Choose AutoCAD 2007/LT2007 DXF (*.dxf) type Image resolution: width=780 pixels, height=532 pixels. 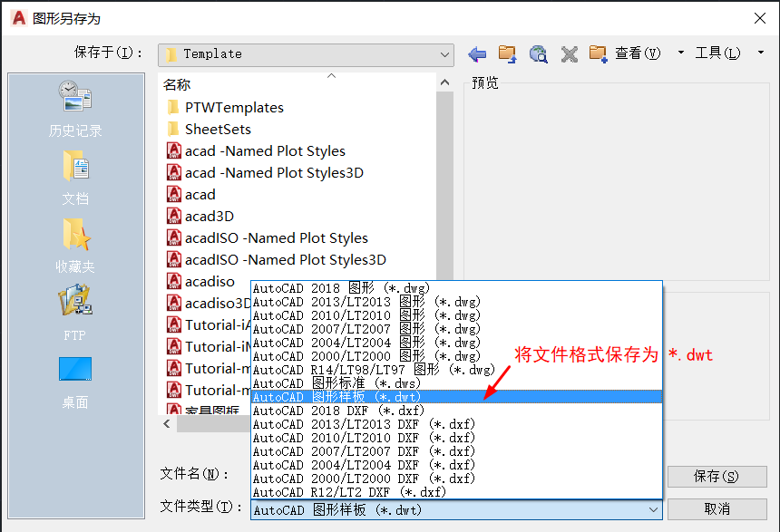[x=456, y=451]
